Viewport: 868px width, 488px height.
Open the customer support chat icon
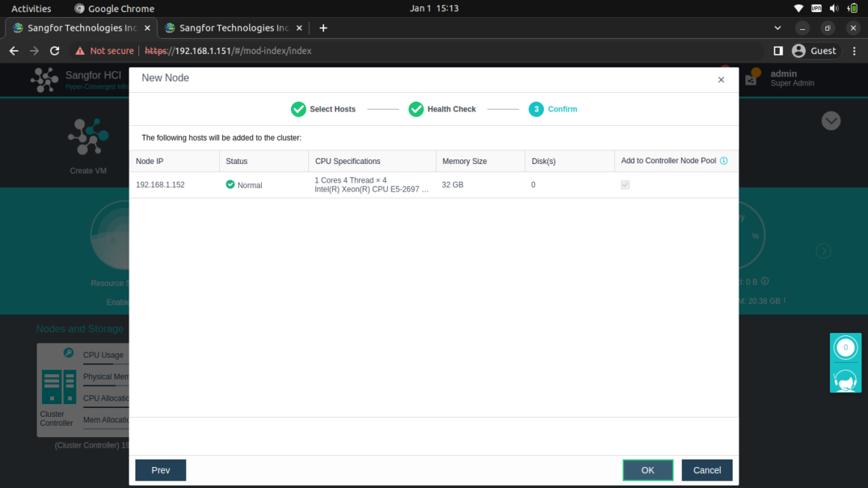click(846, 380)
